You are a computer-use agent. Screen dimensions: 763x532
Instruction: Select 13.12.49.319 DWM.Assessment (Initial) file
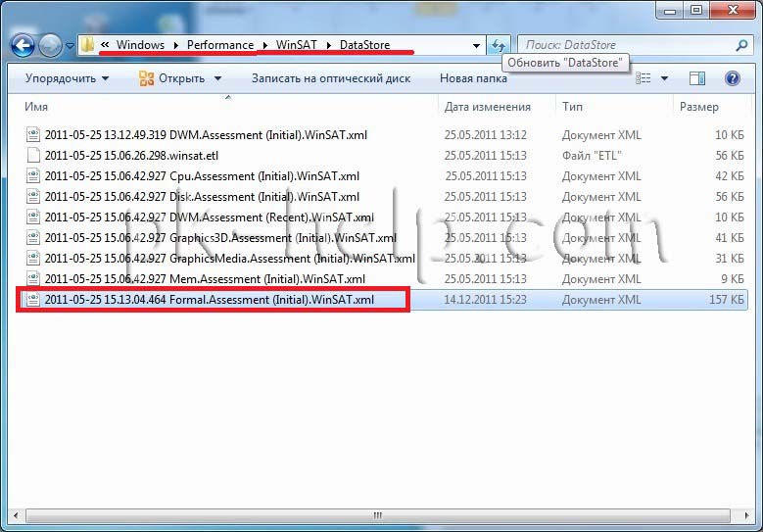pyautogui.click(x=206, y=135)
